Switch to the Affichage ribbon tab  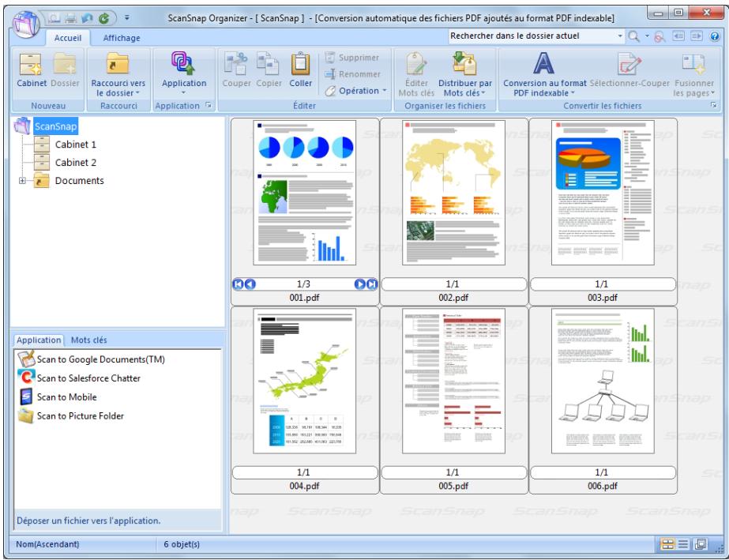(x=116, y=37)
